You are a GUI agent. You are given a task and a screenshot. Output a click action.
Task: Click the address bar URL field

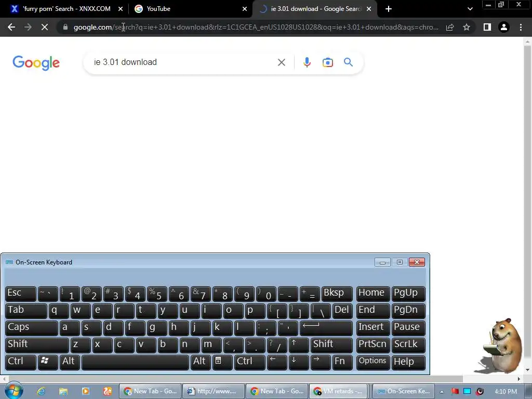pyautogui.click(x=256, y=27)
